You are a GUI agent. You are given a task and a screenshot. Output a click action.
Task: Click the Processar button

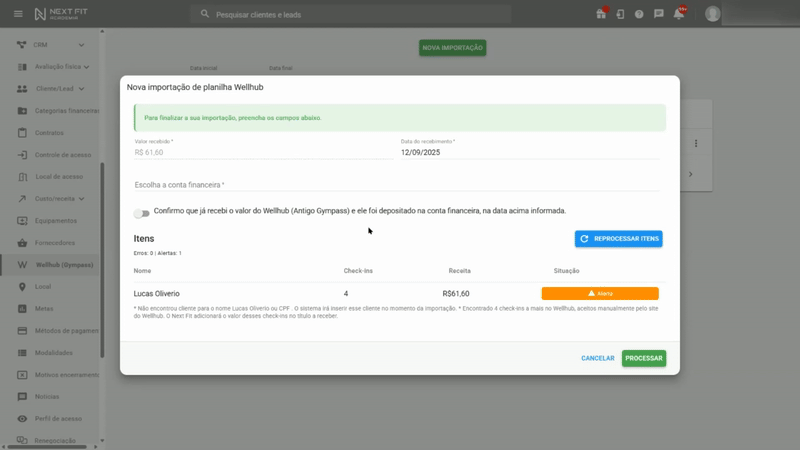[x=643, y=358]
